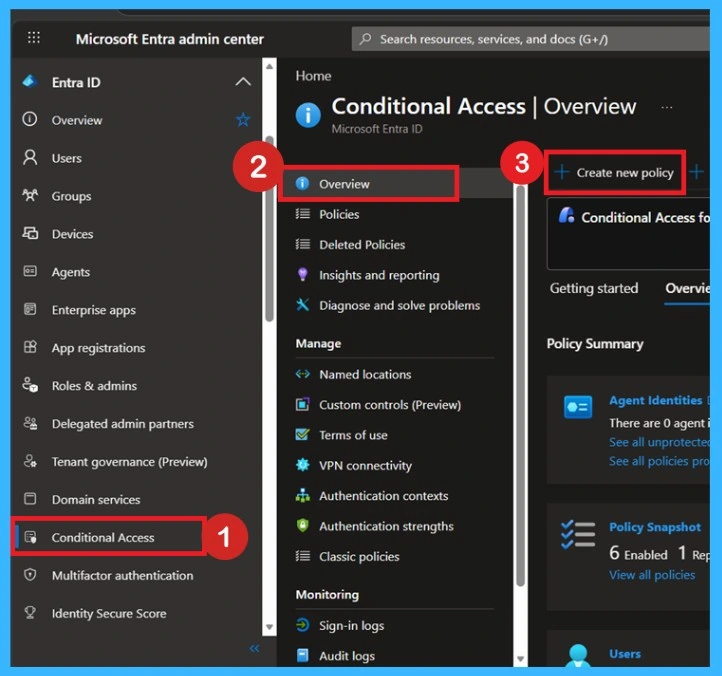
Task: Click the Enterprise apps icon
Action: coord(30,309)
